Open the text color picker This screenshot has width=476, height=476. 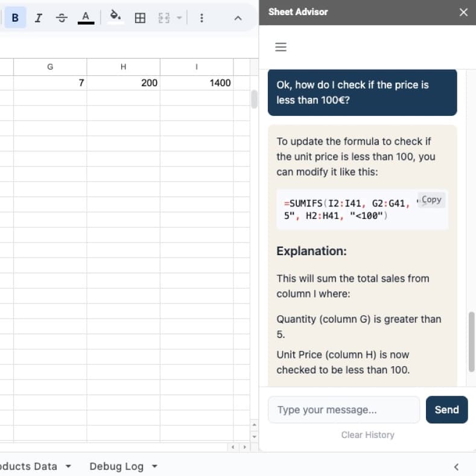(x=86, y=17)
